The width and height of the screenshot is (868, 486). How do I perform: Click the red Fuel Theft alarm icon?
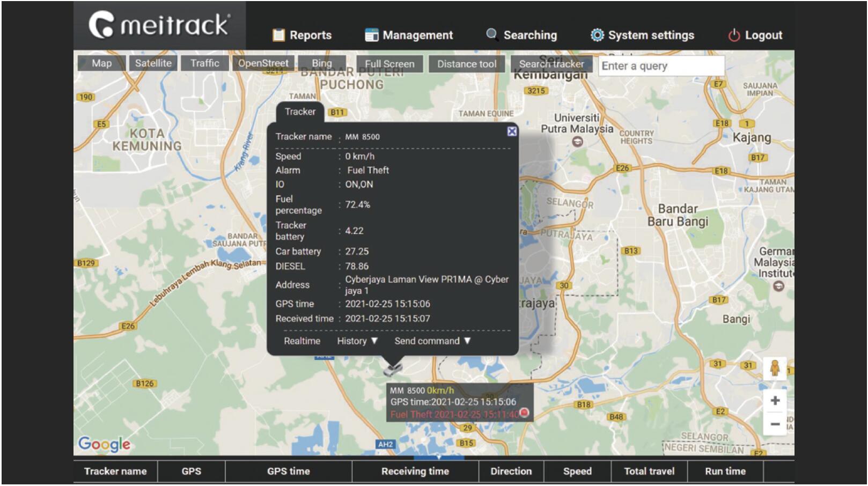[x=524, y=413]
